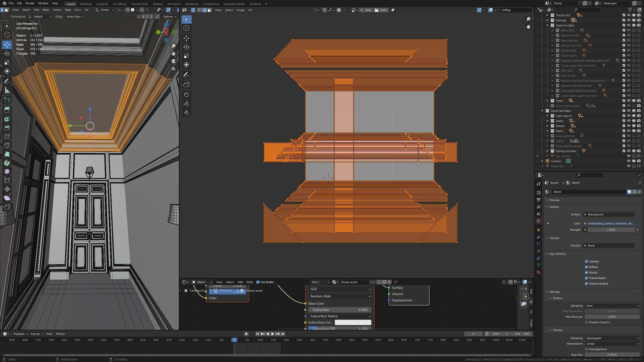Select the Move tool in 3D viewport toolbar
Viewport: 644px width, 362px height.
point(7,45)
